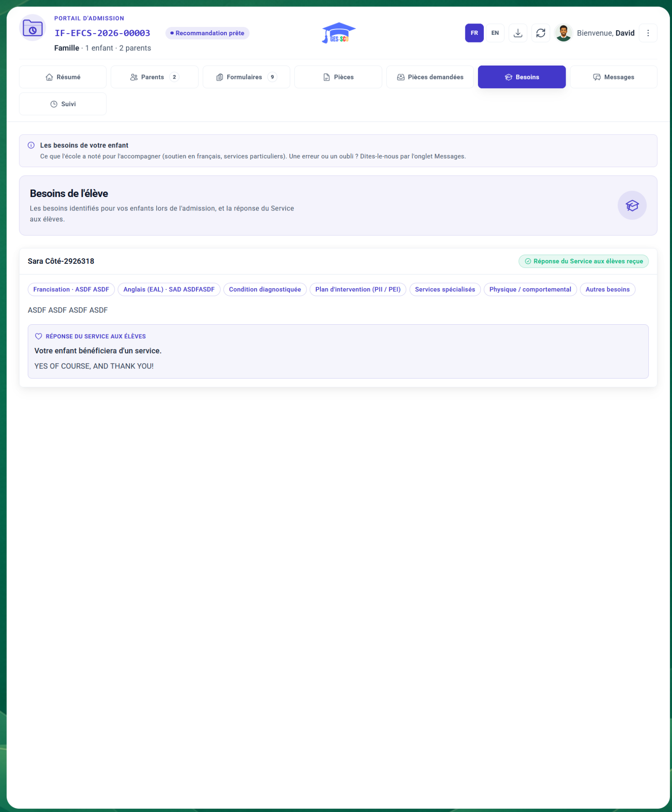The height and width of the screenshot is (812, 672).
Task: Click the Francisation · ASDF ASDF tag
Action: (71, 289)
